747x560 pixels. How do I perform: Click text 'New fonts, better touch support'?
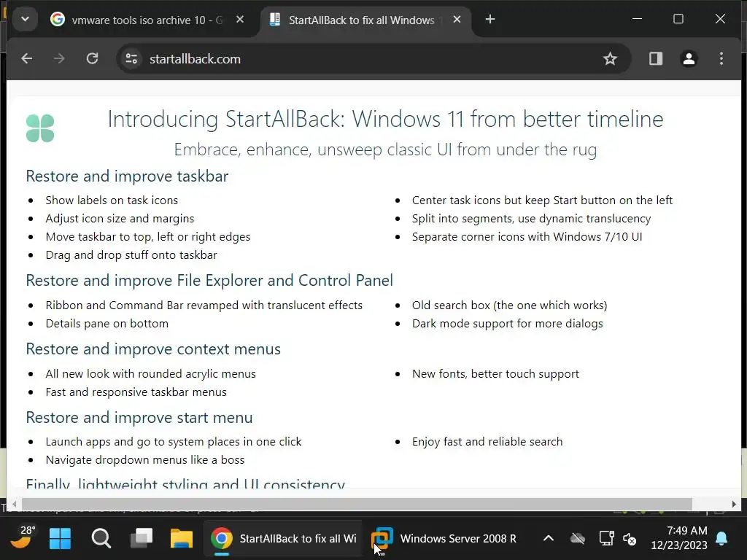tap(495, 374)
